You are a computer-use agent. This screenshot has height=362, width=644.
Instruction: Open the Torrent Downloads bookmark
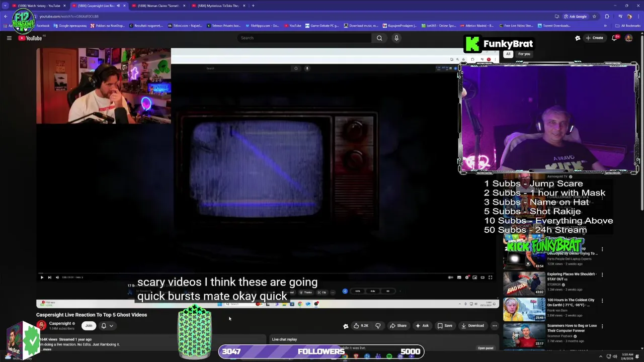pos(554,26)
